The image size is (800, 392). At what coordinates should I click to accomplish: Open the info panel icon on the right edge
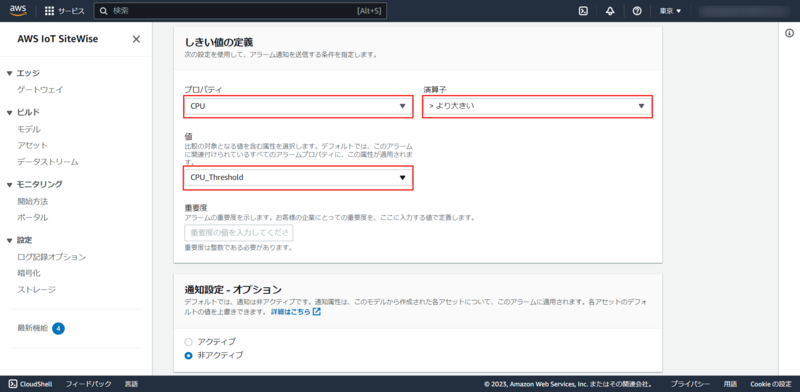789,33
